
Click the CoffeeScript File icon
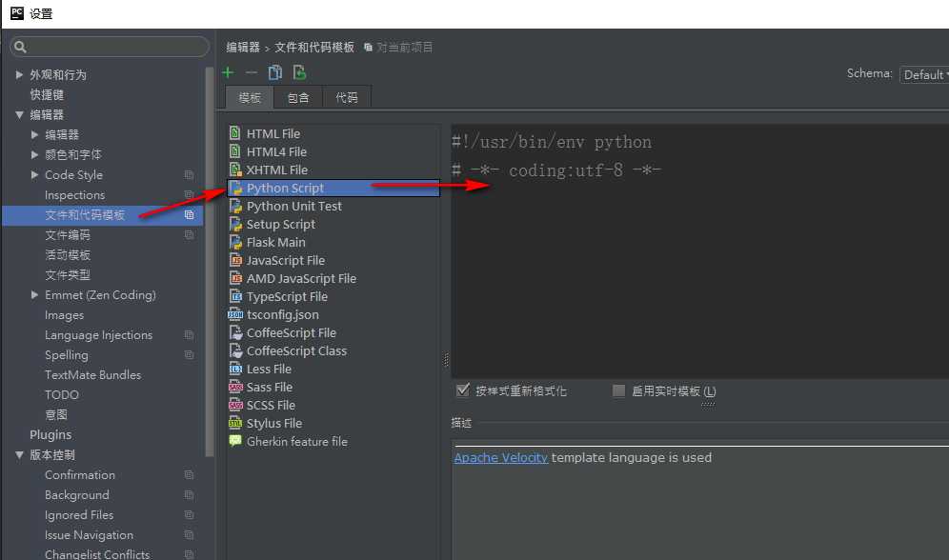tap(235, 332)
